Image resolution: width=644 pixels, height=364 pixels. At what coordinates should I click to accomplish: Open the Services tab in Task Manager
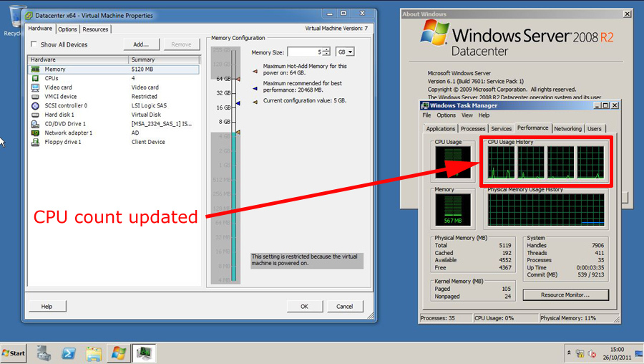[x=501, y=129]
